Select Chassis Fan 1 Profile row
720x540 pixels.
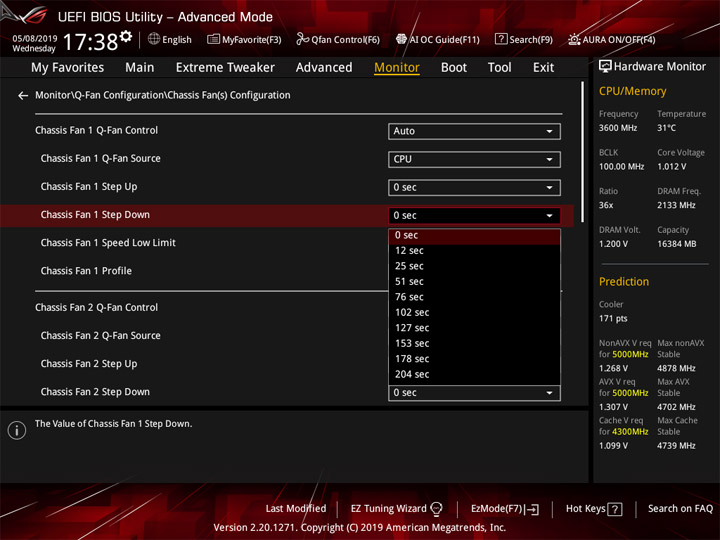(x=86, y=271)
